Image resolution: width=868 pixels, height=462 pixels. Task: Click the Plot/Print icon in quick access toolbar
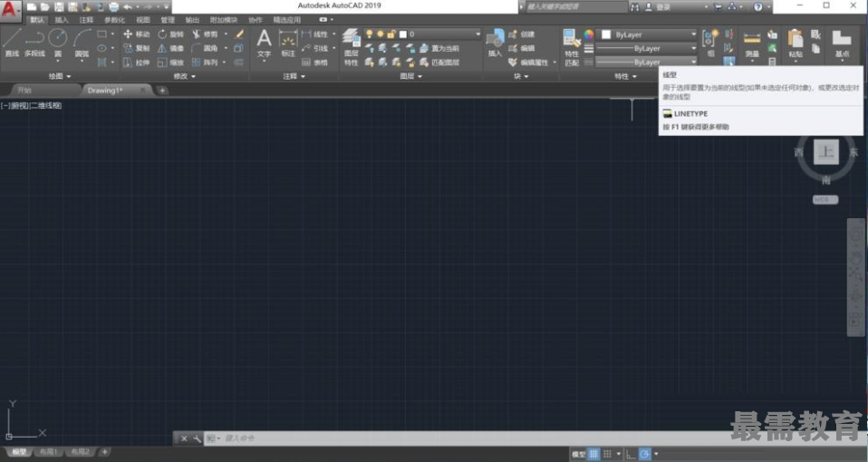coord(113,6)
